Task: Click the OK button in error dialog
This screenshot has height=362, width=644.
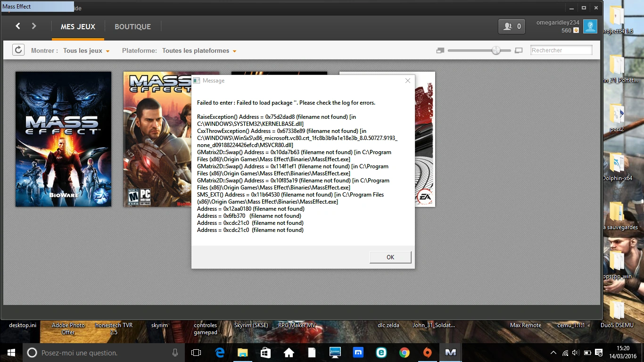Action: click(x=390, y=257)
